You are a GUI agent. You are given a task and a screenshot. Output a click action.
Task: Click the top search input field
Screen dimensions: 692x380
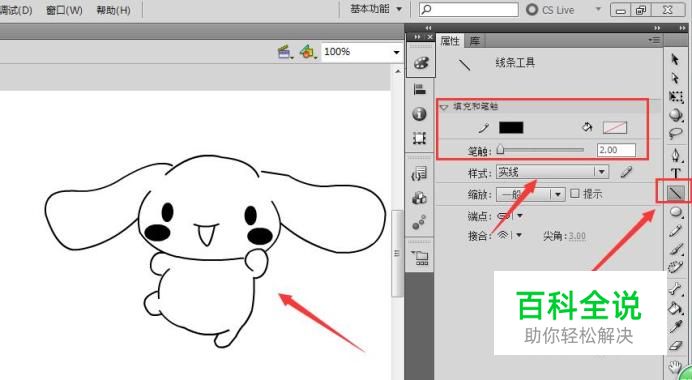(x=469, y=9)
